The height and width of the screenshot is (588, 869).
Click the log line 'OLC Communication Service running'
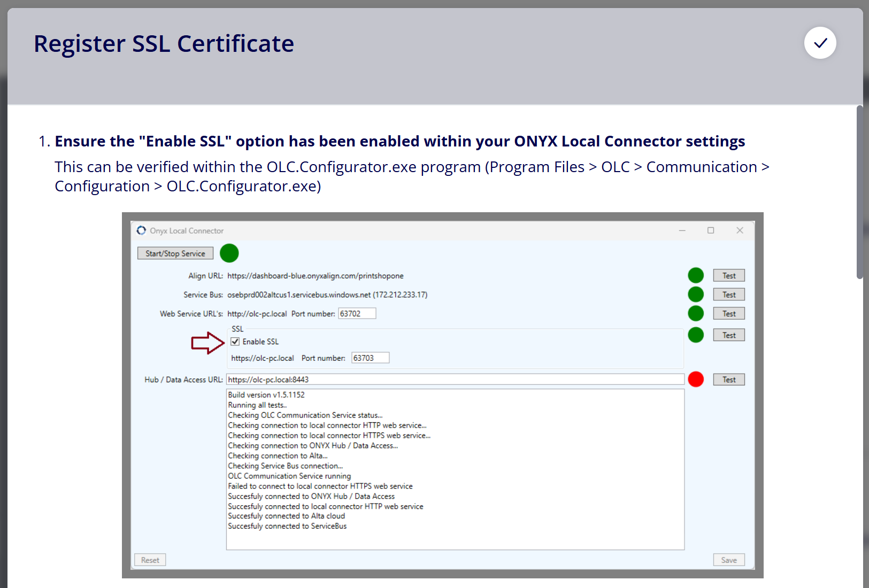coord(289,476)
